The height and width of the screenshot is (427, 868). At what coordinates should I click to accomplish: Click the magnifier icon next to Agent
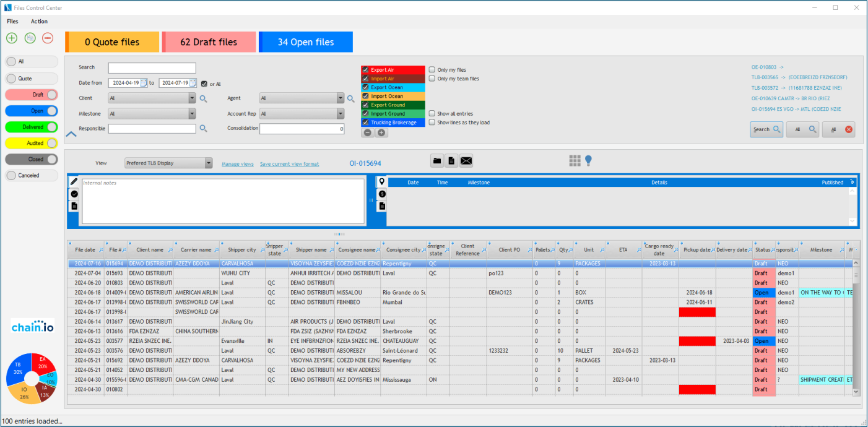tap(350, 98)
